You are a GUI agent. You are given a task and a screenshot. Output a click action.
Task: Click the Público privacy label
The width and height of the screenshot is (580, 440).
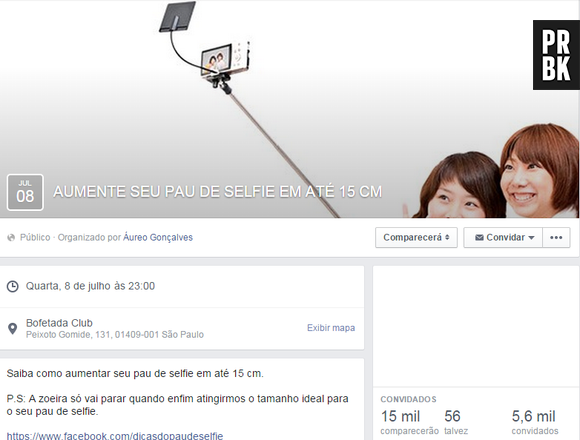click(x=35, y=237)
